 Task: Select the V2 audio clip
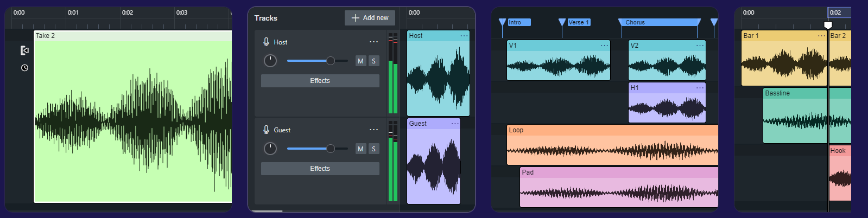[667, 60]
